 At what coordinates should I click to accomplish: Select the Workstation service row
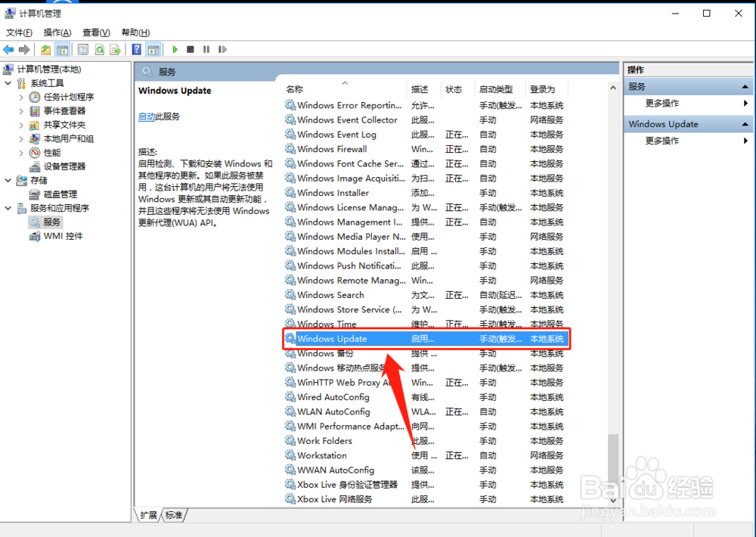click(426, 455)
